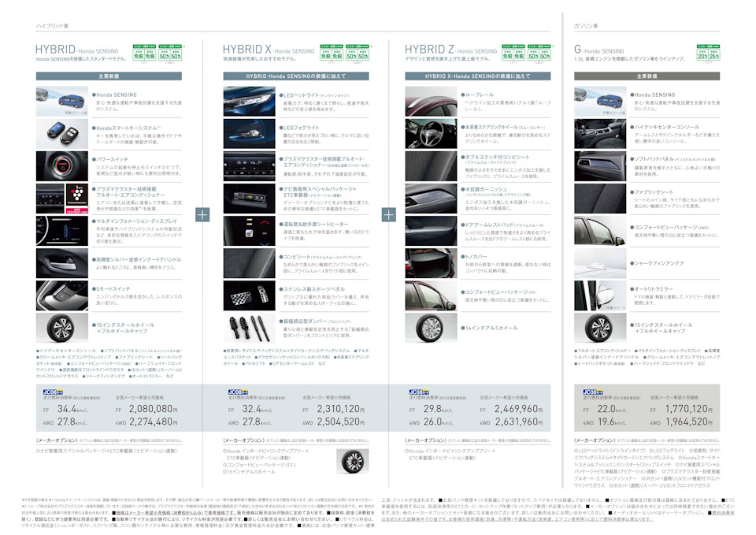
Task: Click the 'HYBRID X・Honda SENSINGの装備に加えて' header bar
Action: click(x=478, y=76)
